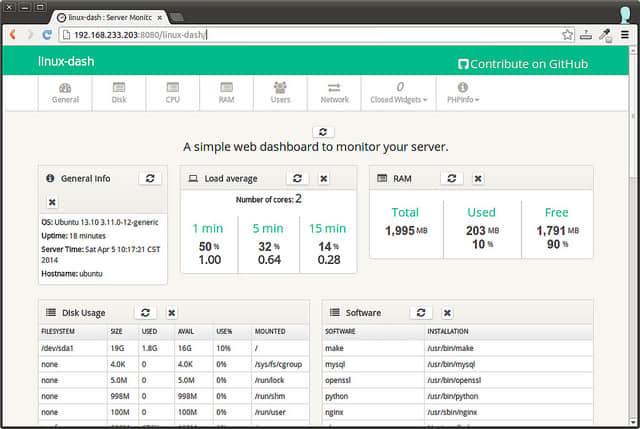The image size is (640, 429).
Task: Bookmark this page with the star icon
Action: coord(567,34)
